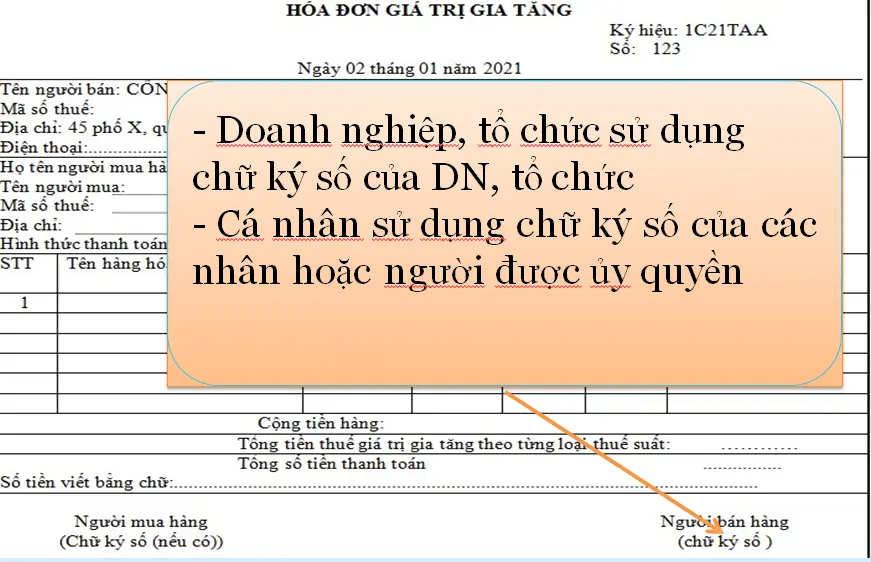The height and width of the screenshot is (562, 871).
Task: Click callout line "nhân hoặc người được ủy quyền"
Action: [467, 273]
